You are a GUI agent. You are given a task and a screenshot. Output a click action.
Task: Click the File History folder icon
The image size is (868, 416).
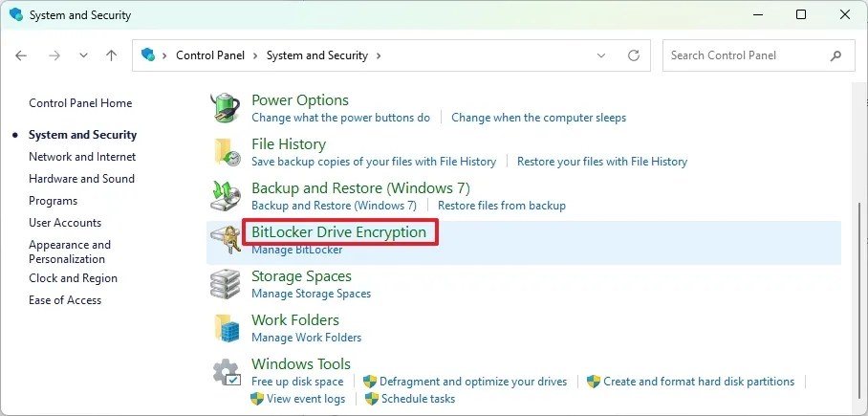point(227,152)
